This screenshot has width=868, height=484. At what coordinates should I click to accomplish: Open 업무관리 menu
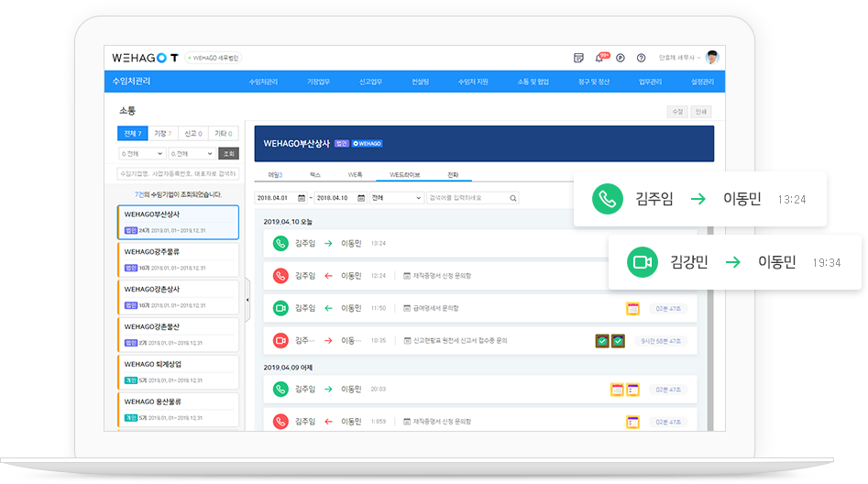coord(650,82)
